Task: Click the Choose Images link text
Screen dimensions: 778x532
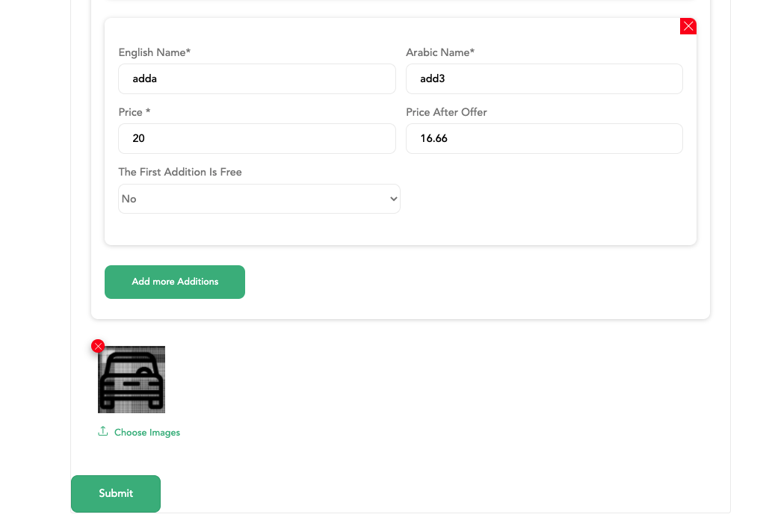Action: pyautogui.click(x=147, y=433)
